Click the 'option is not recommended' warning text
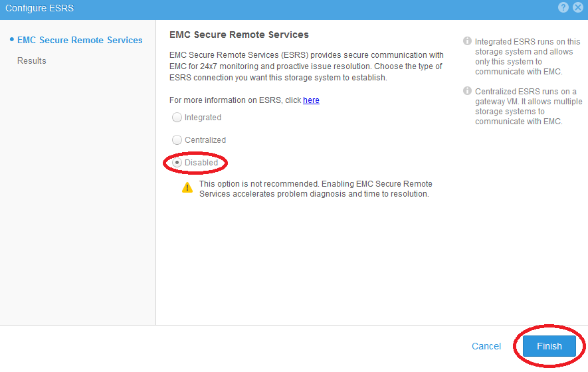Image resolution: width=588 pixels, height=372 pixels. coord(316,189)
